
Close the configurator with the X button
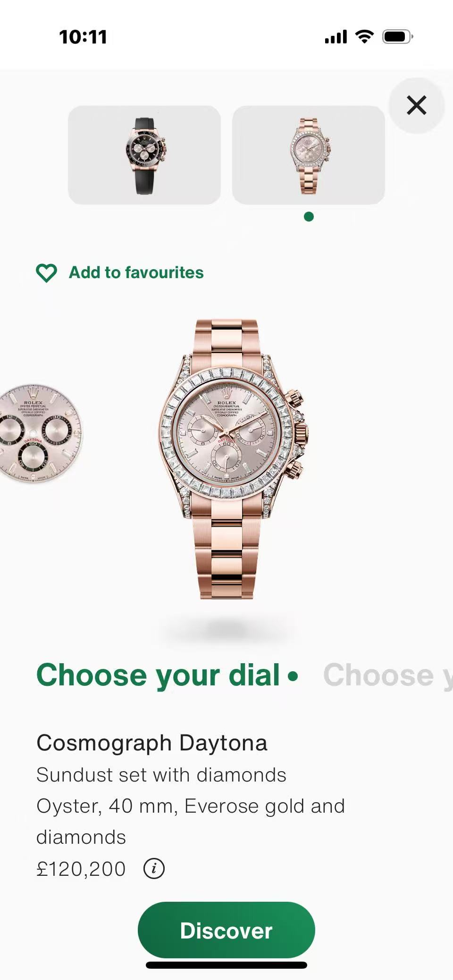(417, 105)
